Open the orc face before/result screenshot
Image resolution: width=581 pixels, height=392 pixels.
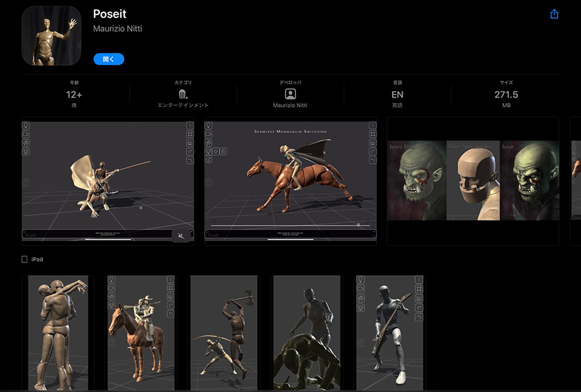[473, 181]
